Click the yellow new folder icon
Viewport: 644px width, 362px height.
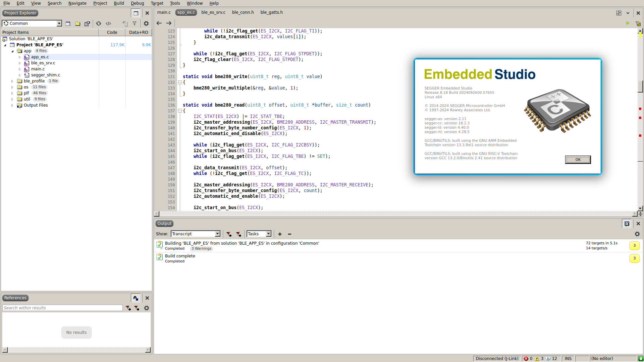click(77, 23)
